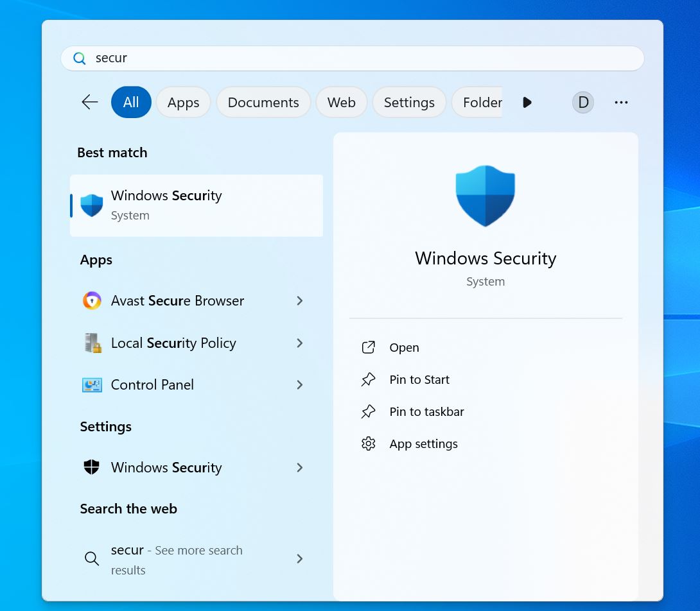Click the black shield icon under Settings

tap(92, 467)
